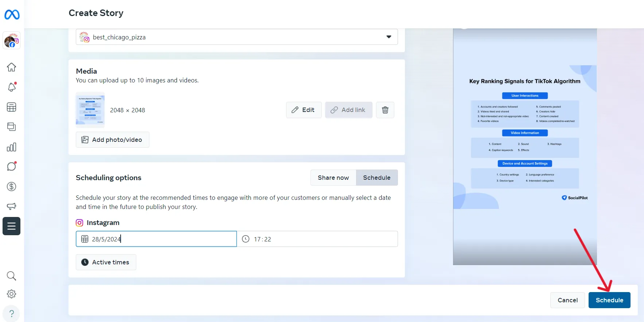Open the Active times suggestions
Screen dimensions: 644x322
(106, 262)
